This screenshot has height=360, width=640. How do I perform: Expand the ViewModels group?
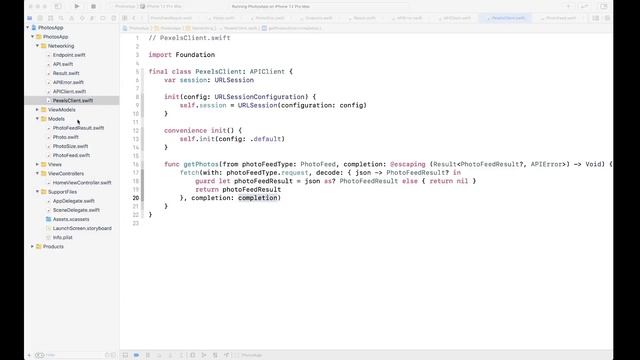point(37,109)
